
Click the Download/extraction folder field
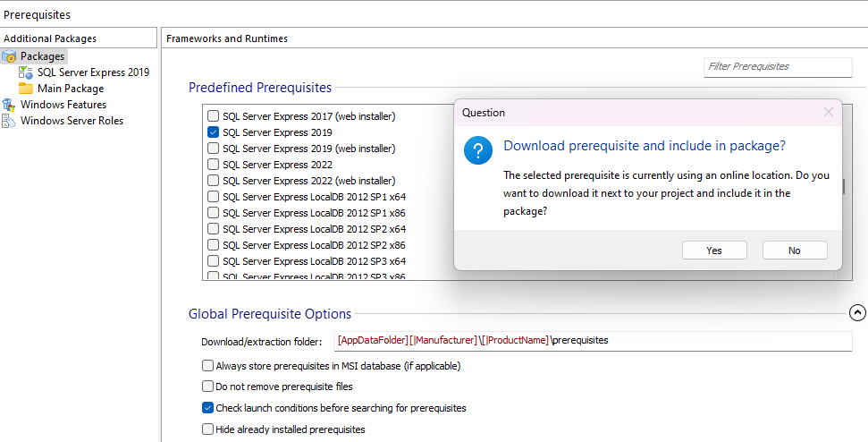click(593, 341)
